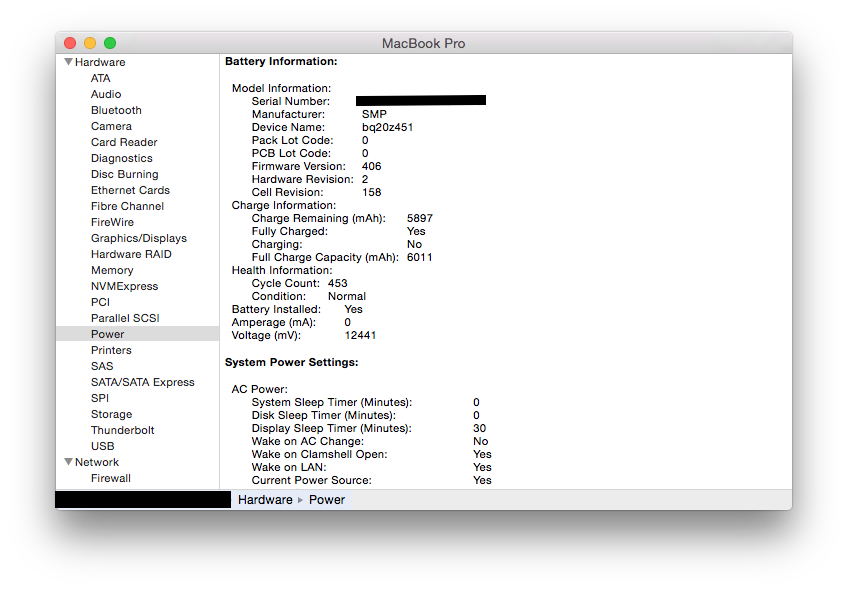Select Thunderbolt in the sidebar
848x590 pixels.
122,430
